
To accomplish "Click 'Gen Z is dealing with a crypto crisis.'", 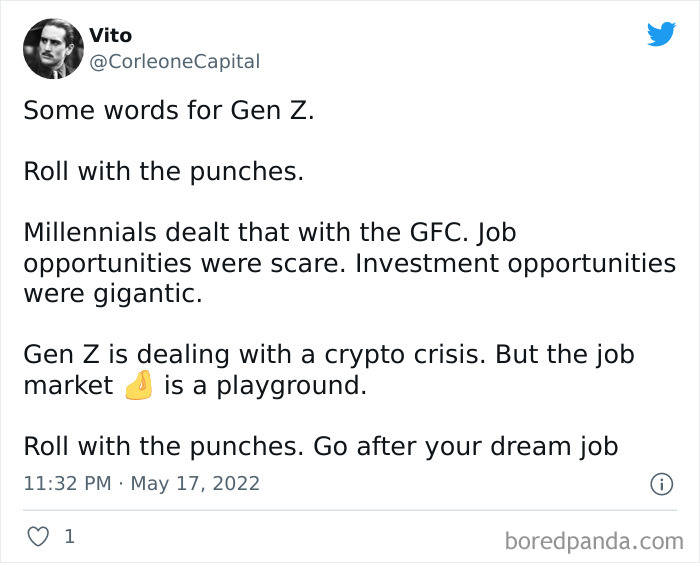I will pyautogui.click(x=255, y=355).
